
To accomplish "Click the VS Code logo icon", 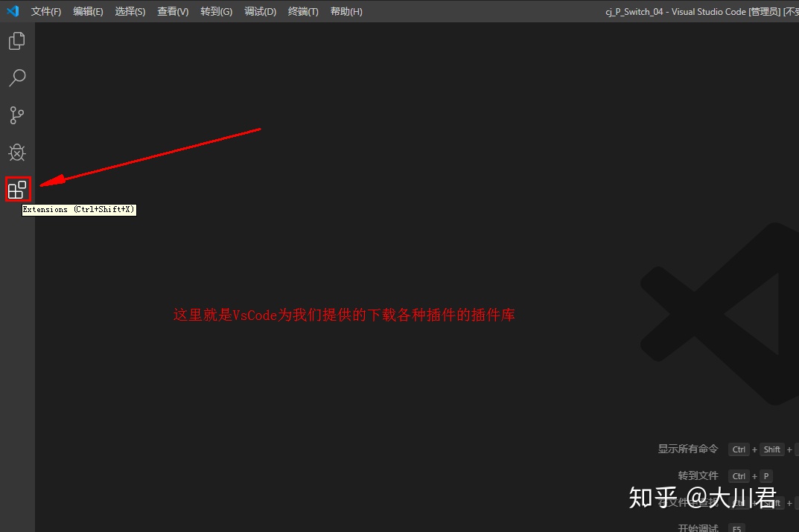I will [x=13, y=11].
